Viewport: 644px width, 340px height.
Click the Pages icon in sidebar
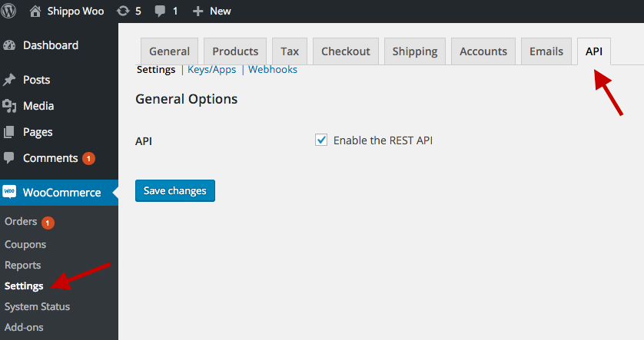click(8, 132)
